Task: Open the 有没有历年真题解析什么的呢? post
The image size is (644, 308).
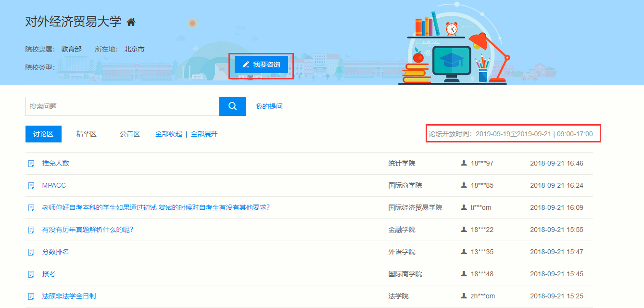Action: (x=88, y=230)
